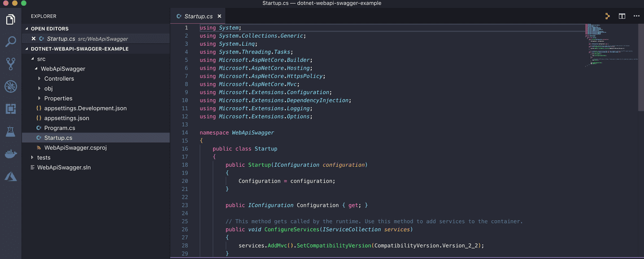The image size is (644, 259).
Task: Open the Source Control view
Action: tap(11, 64)
